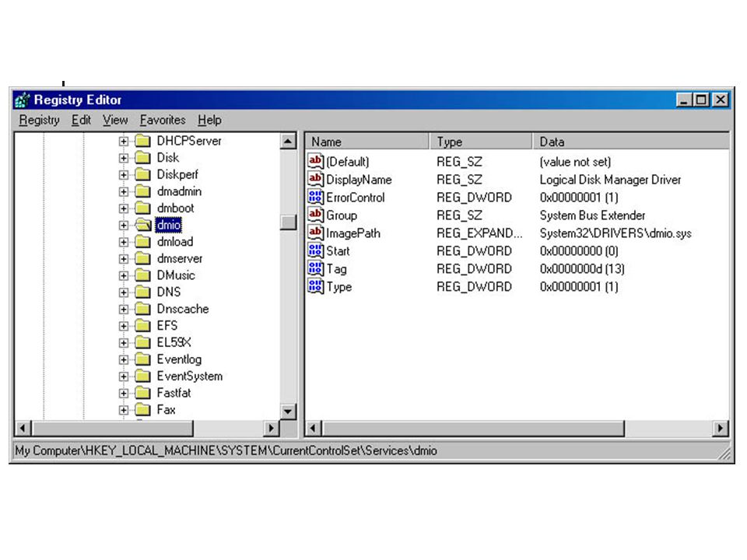Click tree vertical scrollbar thumb
747x560 pixels.
coord(288,222)
